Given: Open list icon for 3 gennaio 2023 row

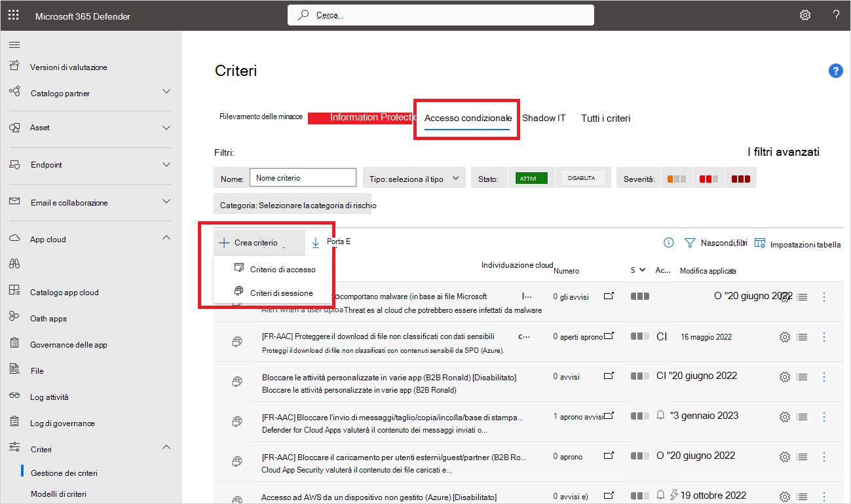Looking at the screenshot, I should 802,417.
